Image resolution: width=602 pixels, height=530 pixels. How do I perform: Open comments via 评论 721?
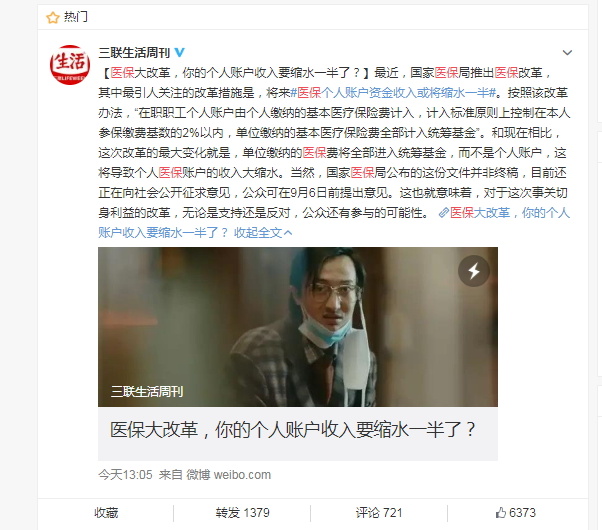(x=379, y=513)
